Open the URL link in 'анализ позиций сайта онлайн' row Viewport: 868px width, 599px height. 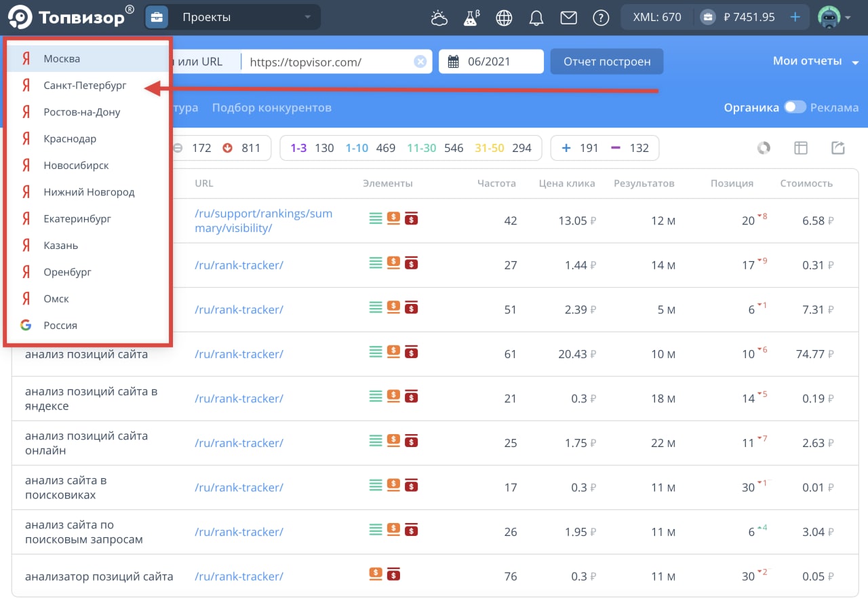point(239,443)
